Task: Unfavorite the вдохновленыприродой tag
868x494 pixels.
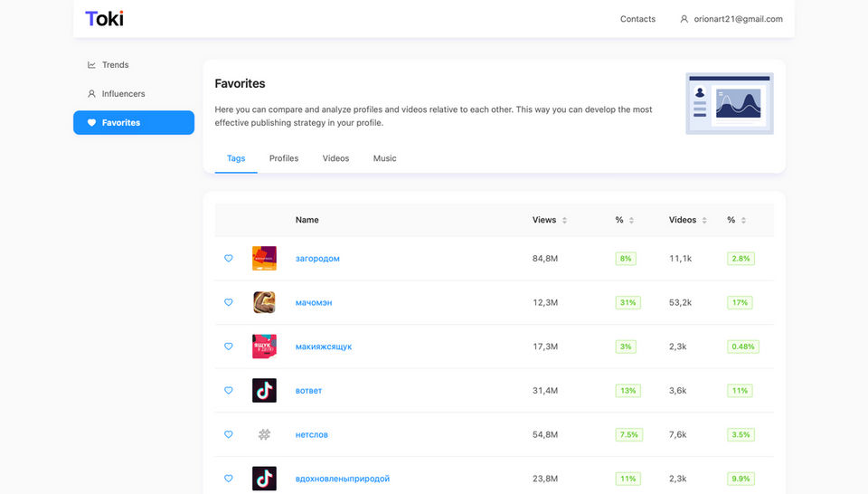Action: tap(228, 479)
